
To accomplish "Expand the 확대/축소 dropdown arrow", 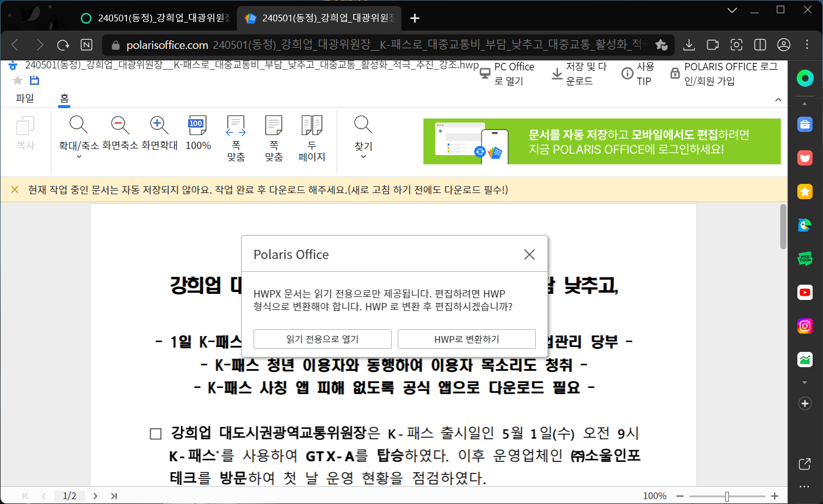I will tap(79, 157).
